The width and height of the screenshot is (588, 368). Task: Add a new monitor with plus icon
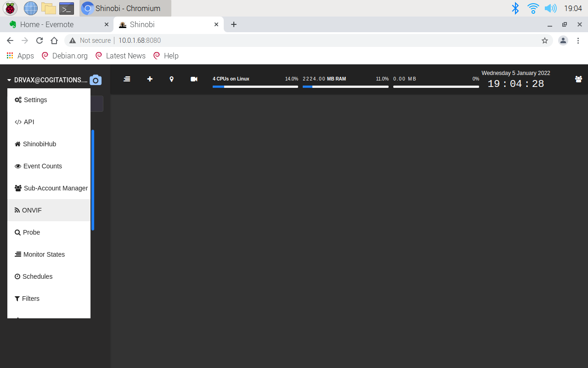click(150, 79)
